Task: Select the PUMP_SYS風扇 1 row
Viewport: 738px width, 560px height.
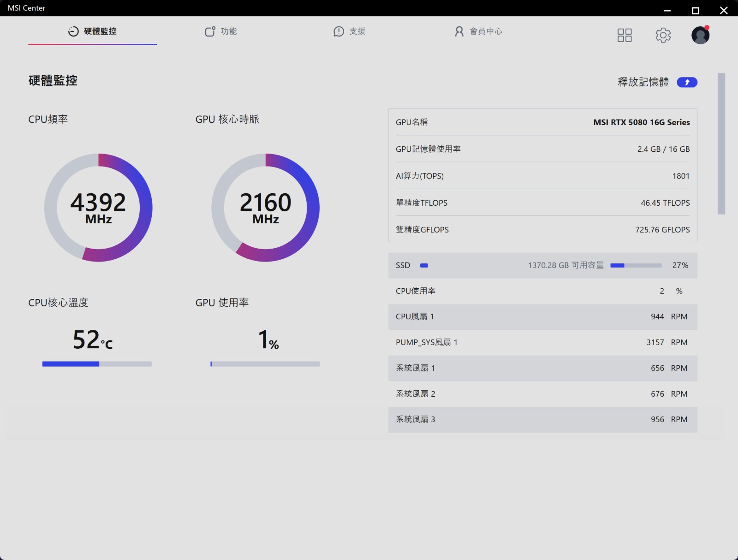Action: pyautogui.click(x=542, y=342)
